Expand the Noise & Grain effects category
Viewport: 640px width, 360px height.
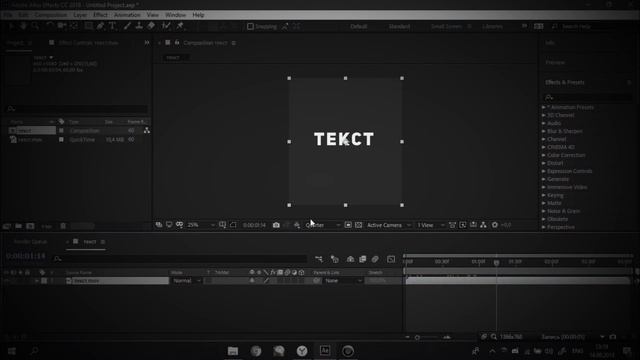click(x=544, y=211)
